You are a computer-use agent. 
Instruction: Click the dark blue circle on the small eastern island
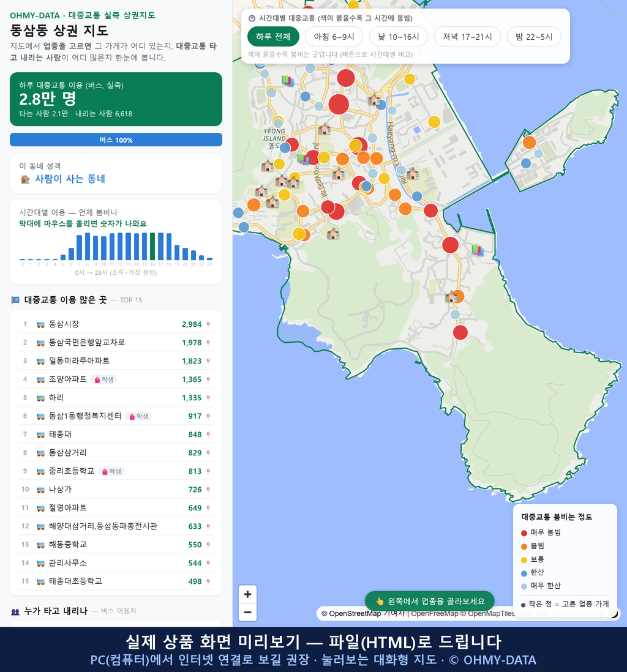pyautogui.click(x=526, y=163)
